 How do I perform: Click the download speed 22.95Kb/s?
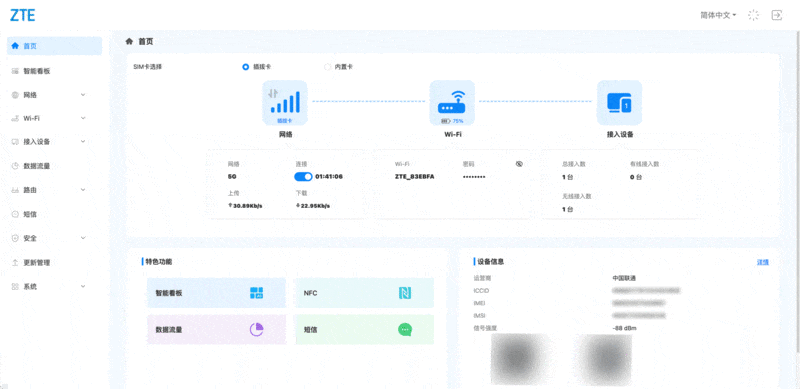313,206
